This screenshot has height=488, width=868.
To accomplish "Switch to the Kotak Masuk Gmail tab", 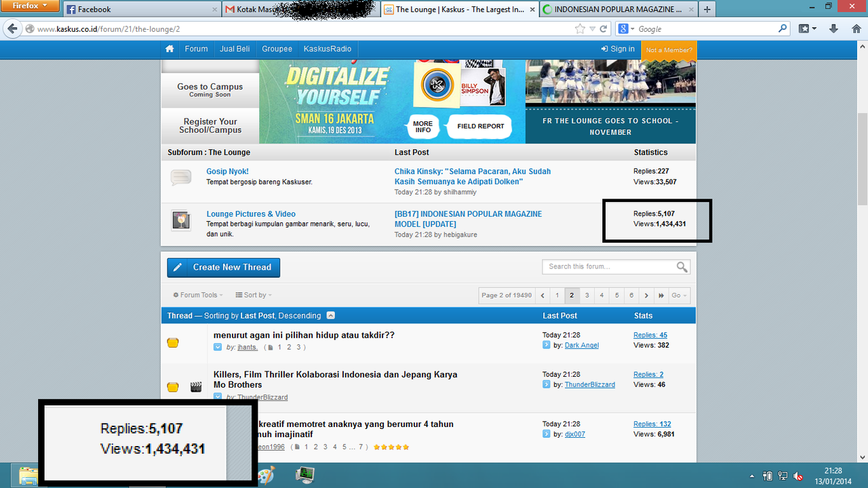I will (300, 9).
